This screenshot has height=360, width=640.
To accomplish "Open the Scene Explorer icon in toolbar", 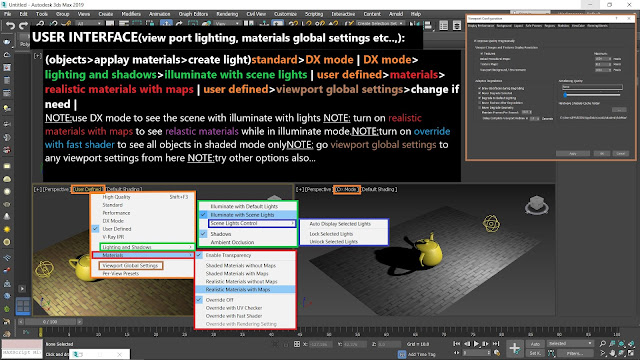I will (x=444, y=26).
